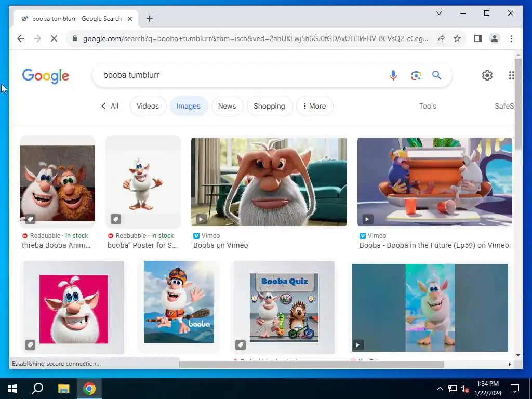Click the browser forward arrow

coord(37,38)
